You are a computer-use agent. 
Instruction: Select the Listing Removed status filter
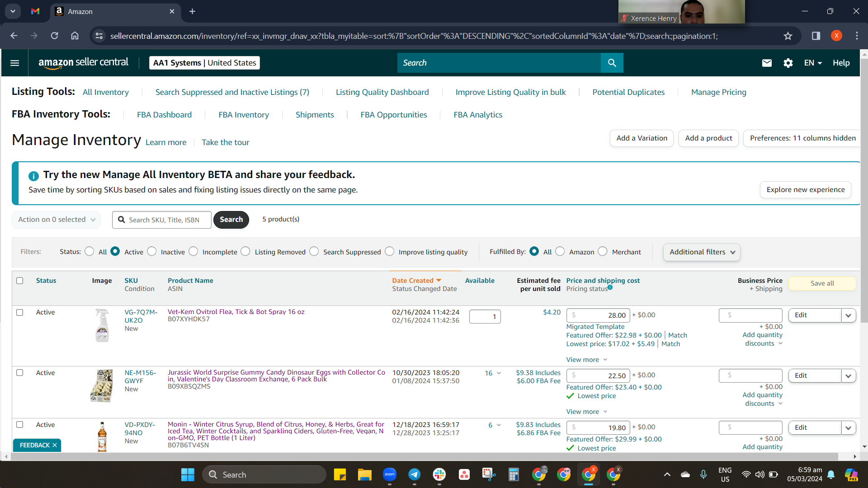pyautogui.click(x=245, y=251)
